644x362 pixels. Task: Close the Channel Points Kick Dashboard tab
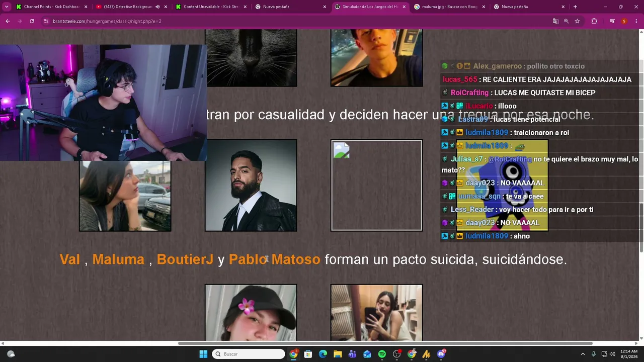(x=86, y=7)
